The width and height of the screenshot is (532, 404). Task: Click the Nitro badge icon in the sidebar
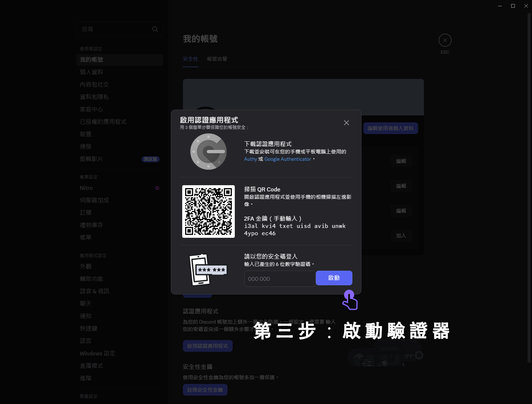point(157,188)
